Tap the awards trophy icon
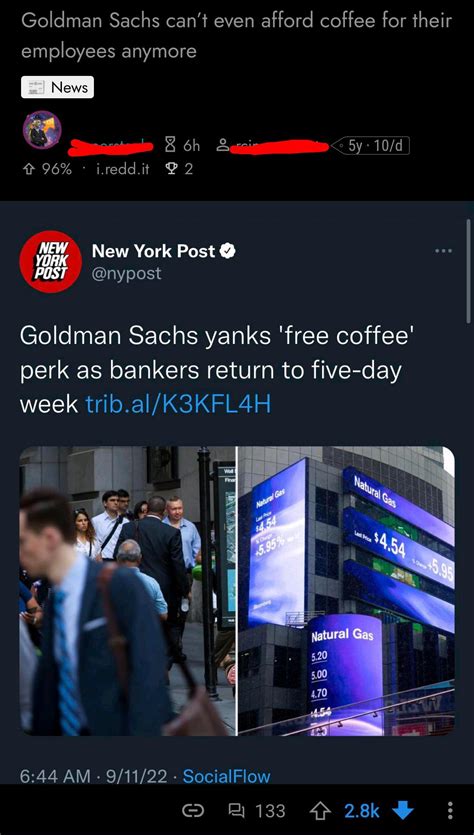Image resolution: width=474 pixels, height=835 pixels. (172, 169)
